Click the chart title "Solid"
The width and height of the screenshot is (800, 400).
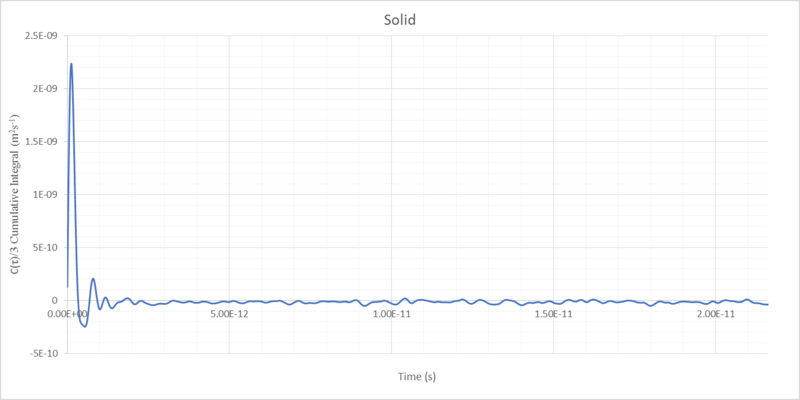pos(399,20)
